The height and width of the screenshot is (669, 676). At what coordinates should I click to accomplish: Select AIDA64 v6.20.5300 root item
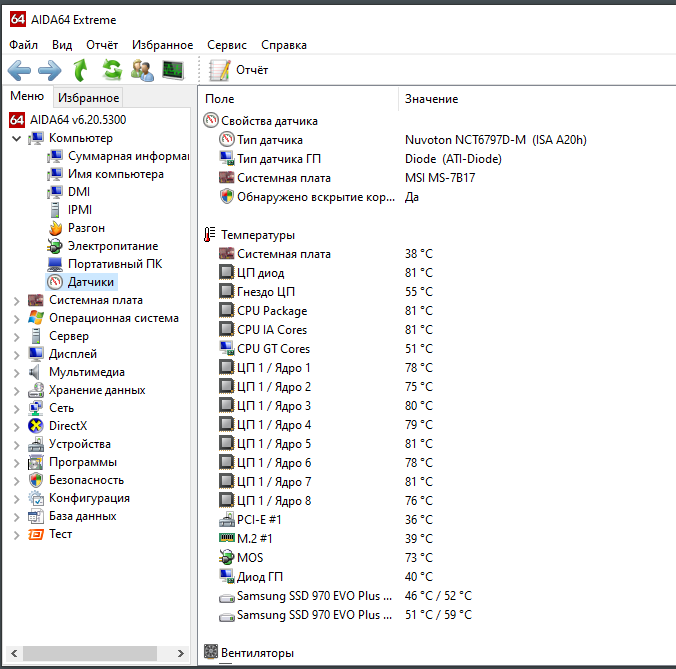click(68, 120)
